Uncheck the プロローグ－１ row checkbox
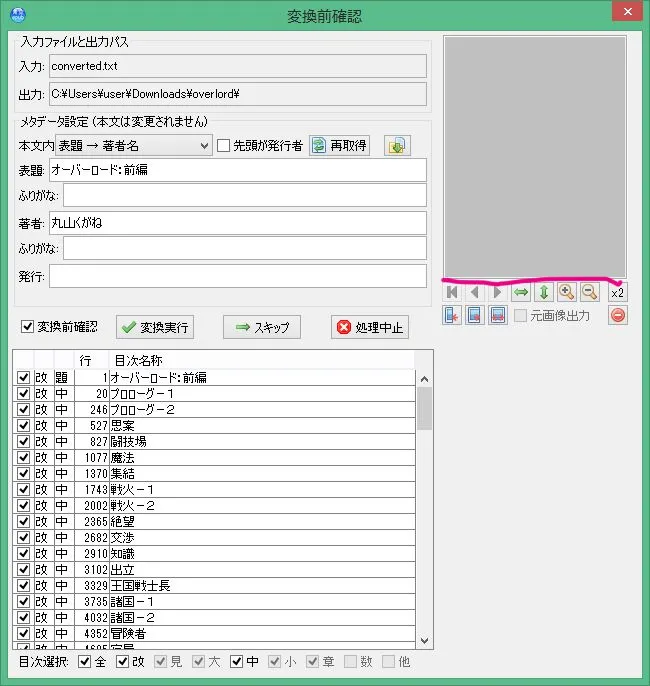 coord(23,393)
